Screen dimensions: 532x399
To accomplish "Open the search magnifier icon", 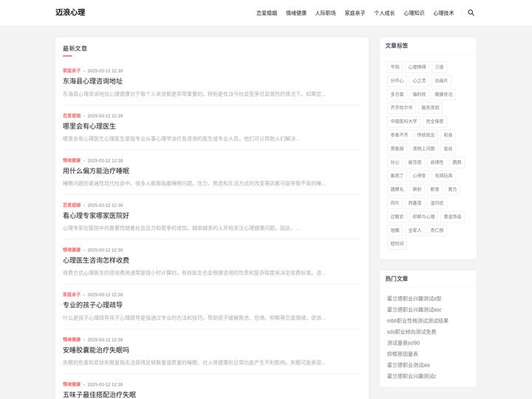I will [x=471, y=13].
